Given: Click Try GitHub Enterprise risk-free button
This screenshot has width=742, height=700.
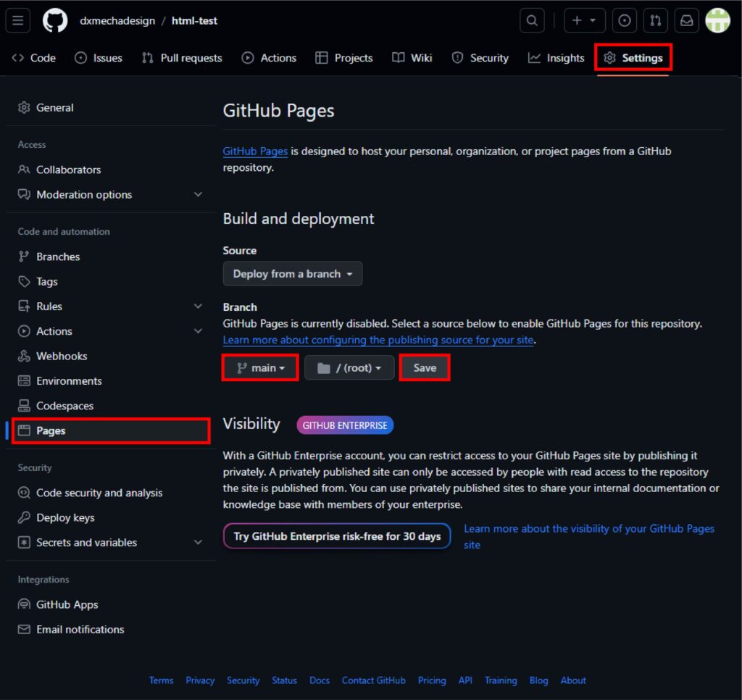Looking at the screenshot, I should (x=337, y=536).
